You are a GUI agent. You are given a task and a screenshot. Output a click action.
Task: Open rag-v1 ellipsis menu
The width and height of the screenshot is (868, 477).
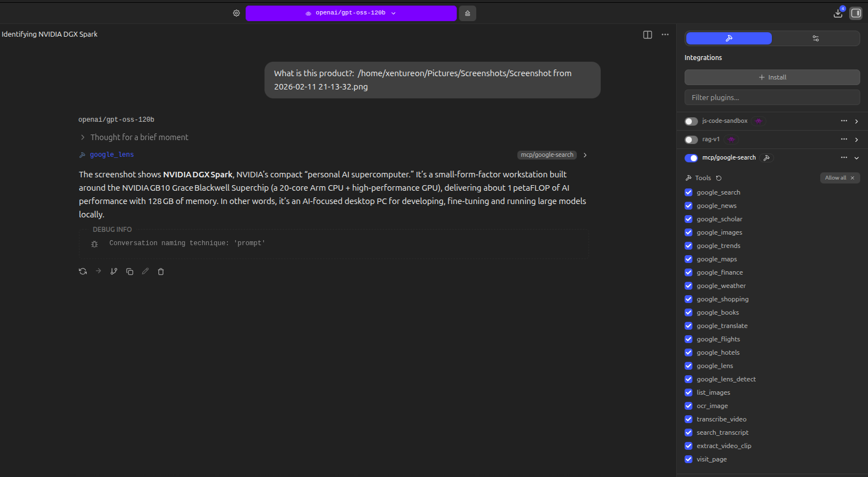coord(844,139)
